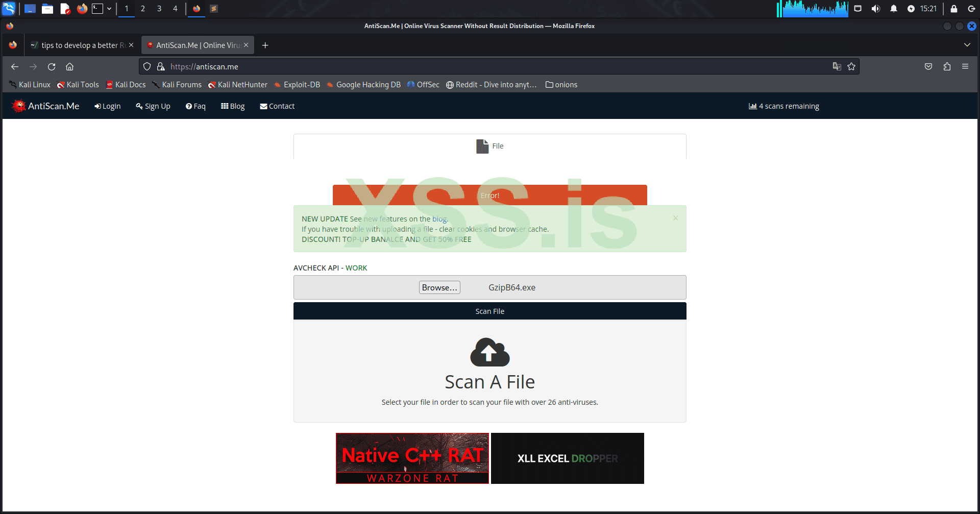
Task: Open notifications via the bell icon
Action: (x=894, y=9)
